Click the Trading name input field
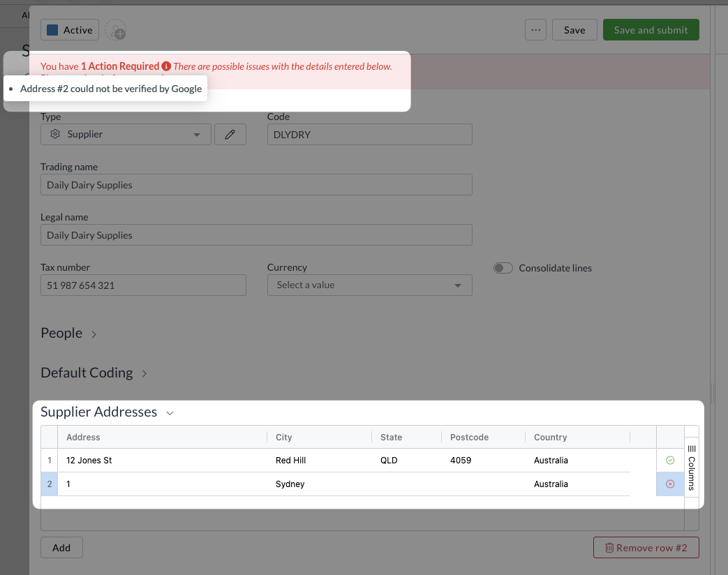The height and width of the screenshot is (575, 728). [256, 185]
